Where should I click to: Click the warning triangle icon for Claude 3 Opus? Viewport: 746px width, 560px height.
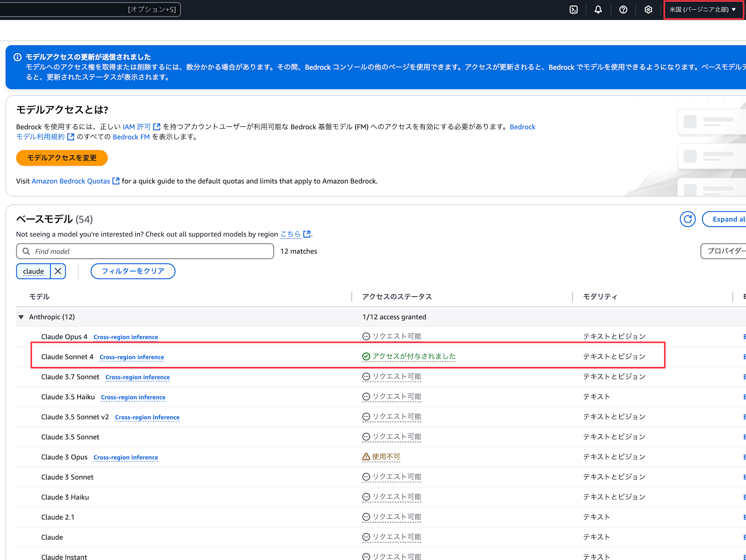pos(366,457)
